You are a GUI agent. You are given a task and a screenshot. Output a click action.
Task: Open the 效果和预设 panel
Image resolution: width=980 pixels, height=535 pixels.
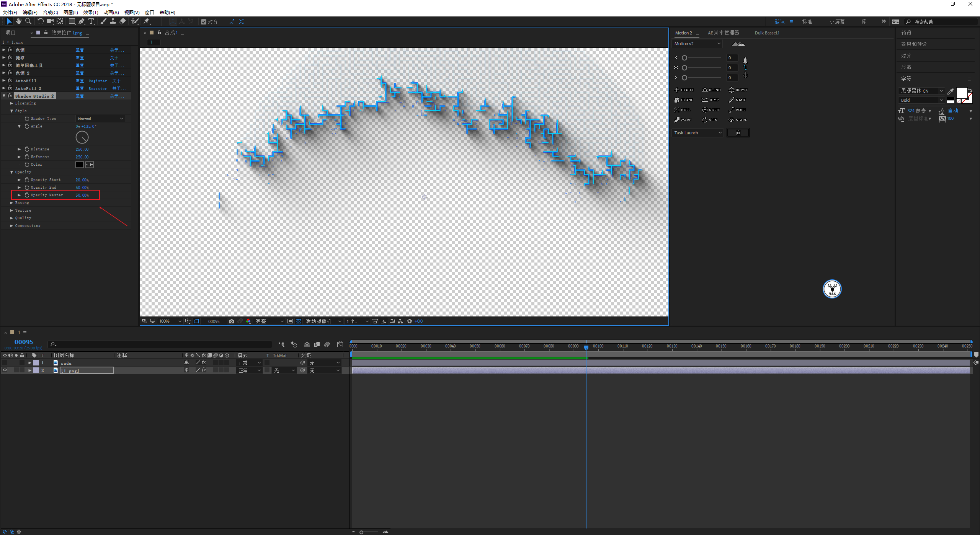(914, 44)
